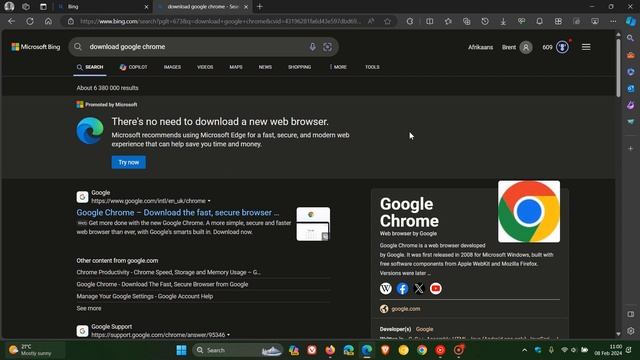This screenshot has width=640, height=360.
Task: Open browsing History in Edge toolbar
Action: pos(485,21)
